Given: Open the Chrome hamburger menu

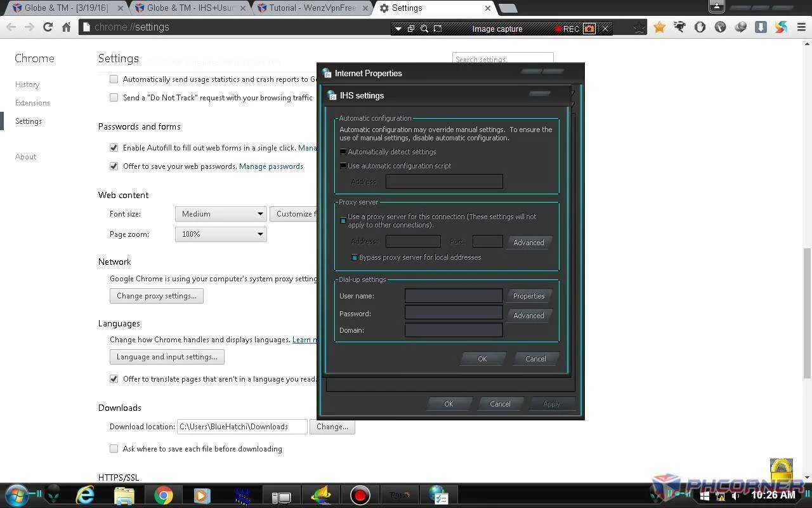Looking at the screenshot, I should tap(801, 27).
